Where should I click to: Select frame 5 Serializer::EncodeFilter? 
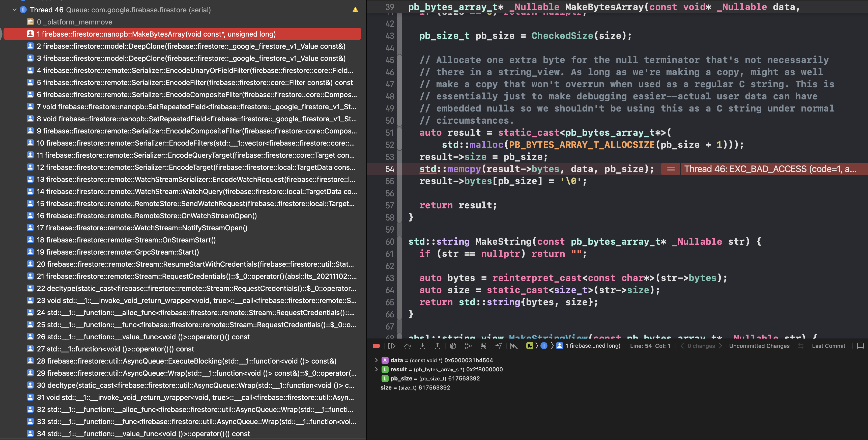[182, 82]
